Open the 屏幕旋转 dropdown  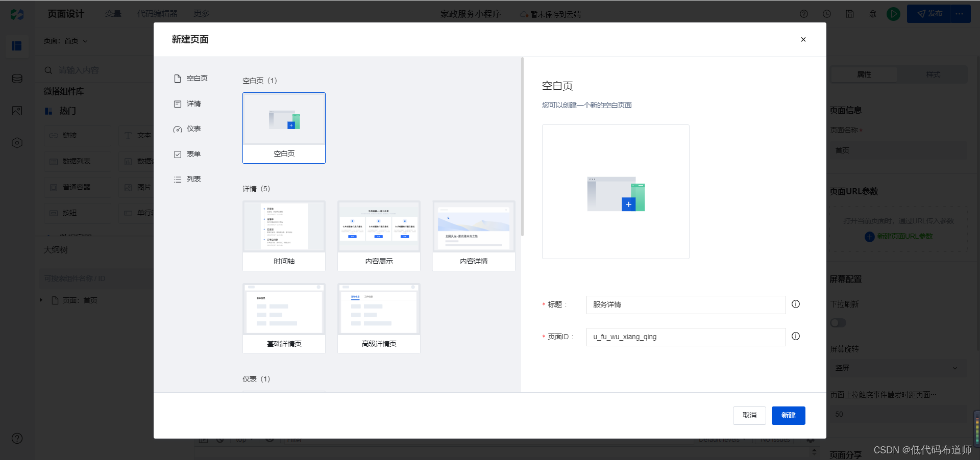(x=898, y=368)
